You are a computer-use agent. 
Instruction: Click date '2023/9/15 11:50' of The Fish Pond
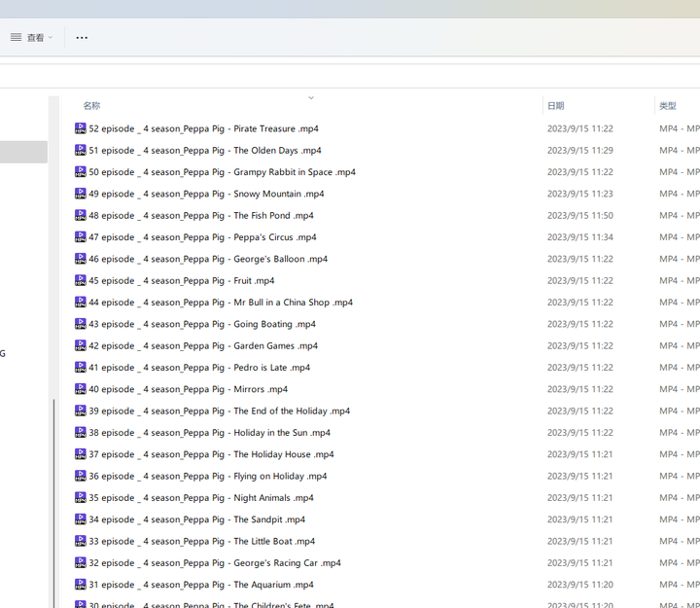(579, 215)
